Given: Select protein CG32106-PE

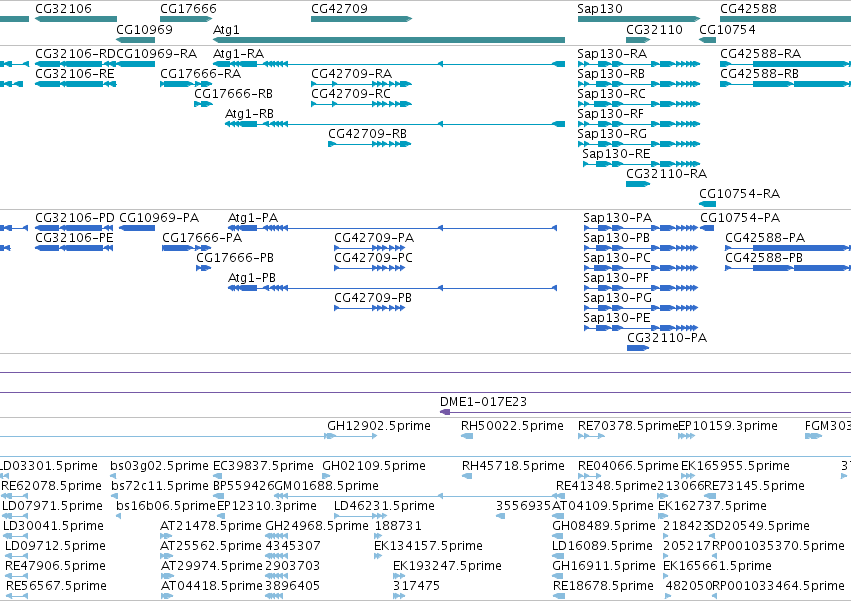Looking at the screenshot, I should [74, 248].
